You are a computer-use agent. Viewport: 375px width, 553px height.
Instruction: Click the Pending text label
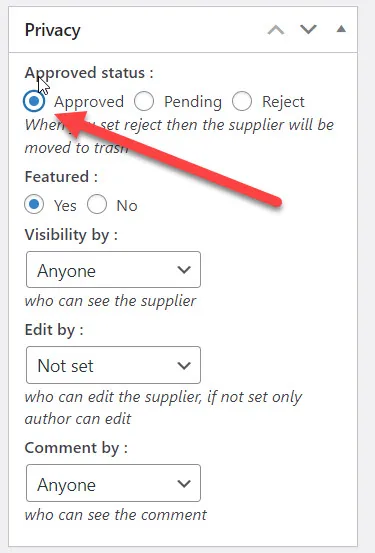193,102
